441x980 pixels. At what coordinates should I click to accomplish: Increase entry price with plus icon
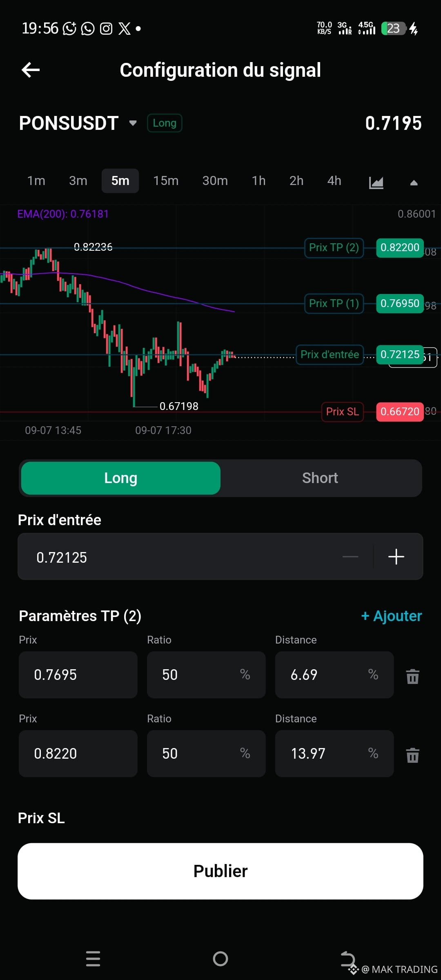(396, 557)
